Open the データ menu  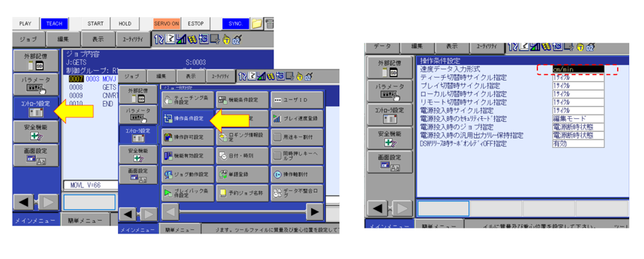click(x=382, y=47)
